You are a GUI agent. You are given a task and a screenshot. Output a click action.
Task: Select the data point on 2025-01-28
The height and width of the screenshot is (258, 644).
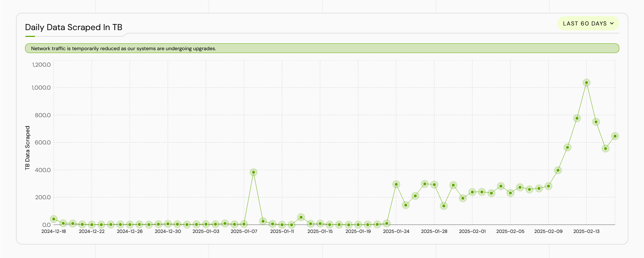(x=434, y=185)
